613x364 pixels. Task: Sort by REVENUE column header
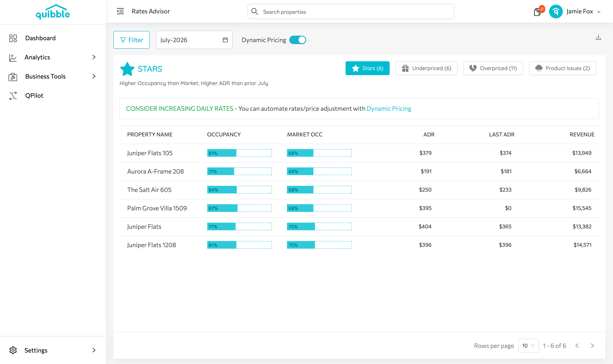[x=582, y=134]
